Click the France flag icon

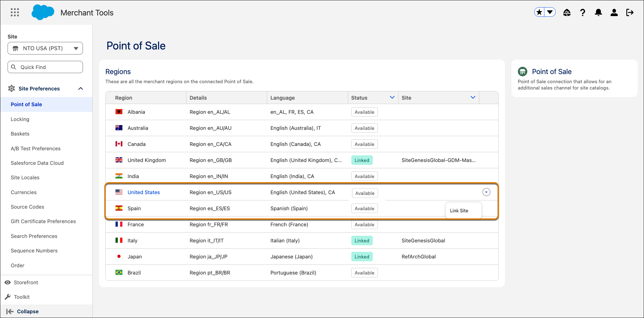pyautogui.click(x=119, y=224)
